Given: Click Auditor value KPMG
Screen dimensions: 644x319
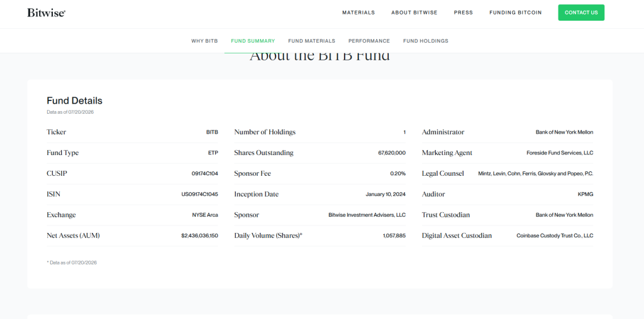Looking at the screenshot, I should 586,195.
